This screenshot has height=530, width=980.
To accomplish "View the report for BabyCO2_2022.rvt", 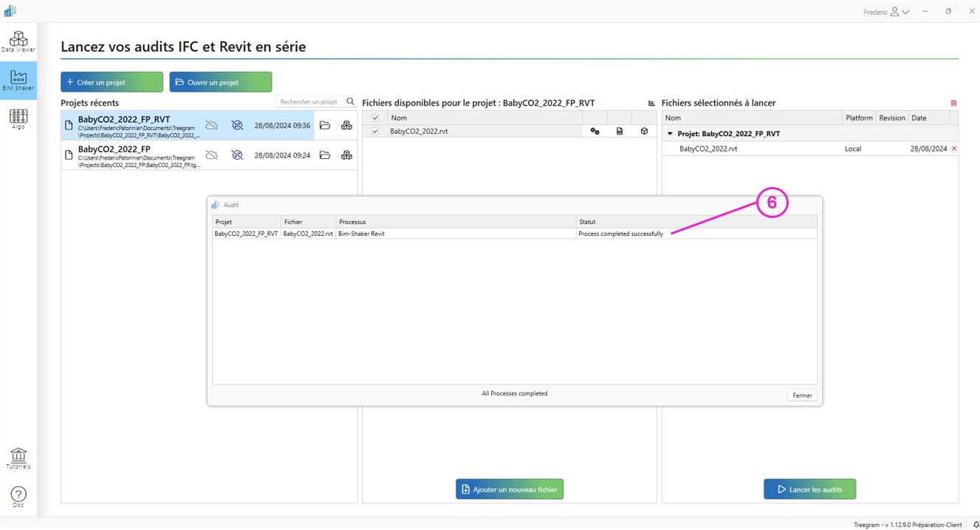I will click(620, 131).
